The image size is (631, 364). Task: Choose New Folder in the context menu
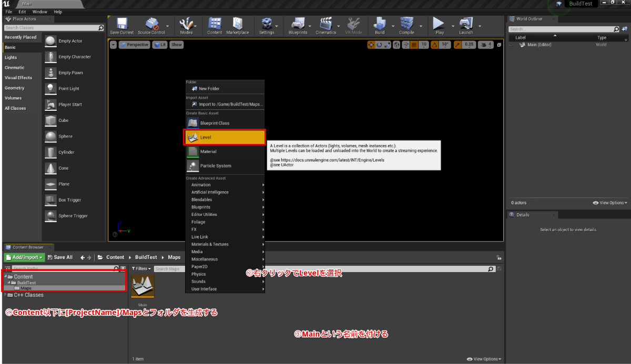click(225, 89)
